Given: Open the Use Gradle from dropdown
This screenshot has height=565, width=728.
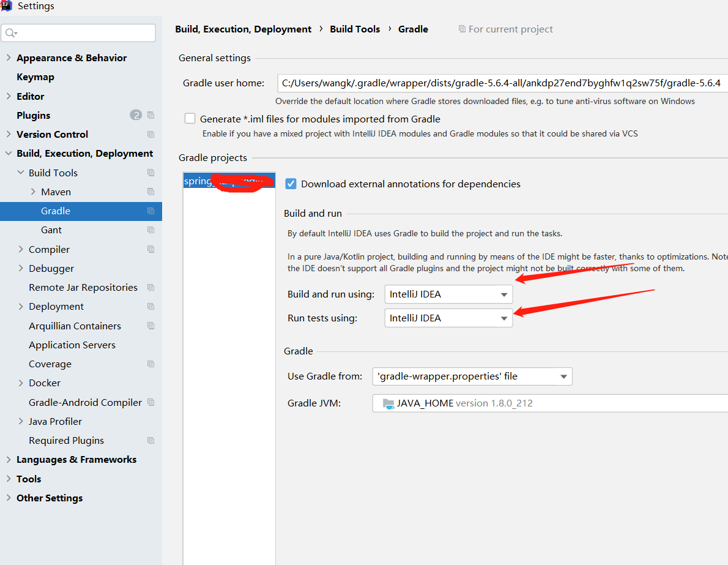Looking at the screenshot, I should pos(472,376).
